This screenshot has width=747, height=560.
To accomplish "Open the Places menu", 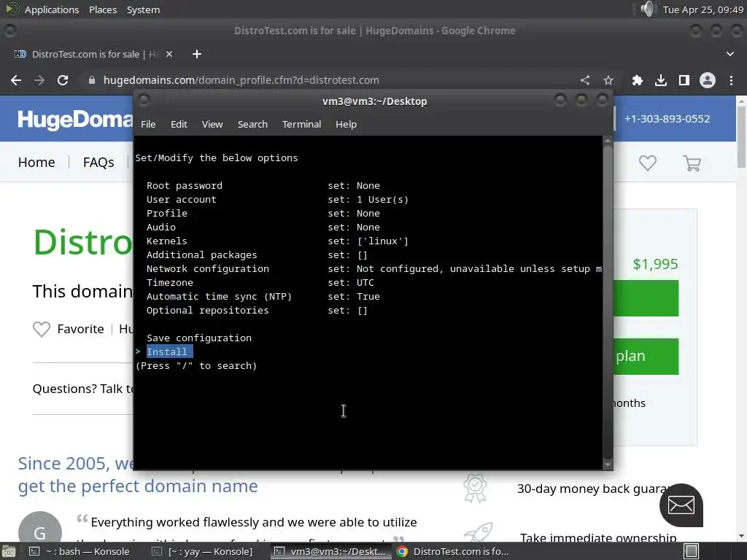I will click(x=103, y=9).
